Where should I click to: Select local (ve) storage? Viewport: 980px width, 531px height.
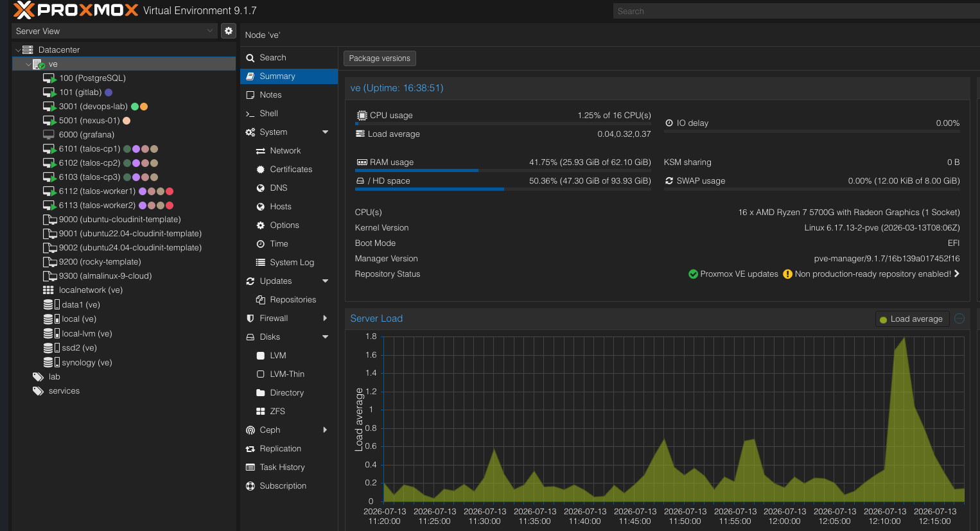click(x=79, y=319)
